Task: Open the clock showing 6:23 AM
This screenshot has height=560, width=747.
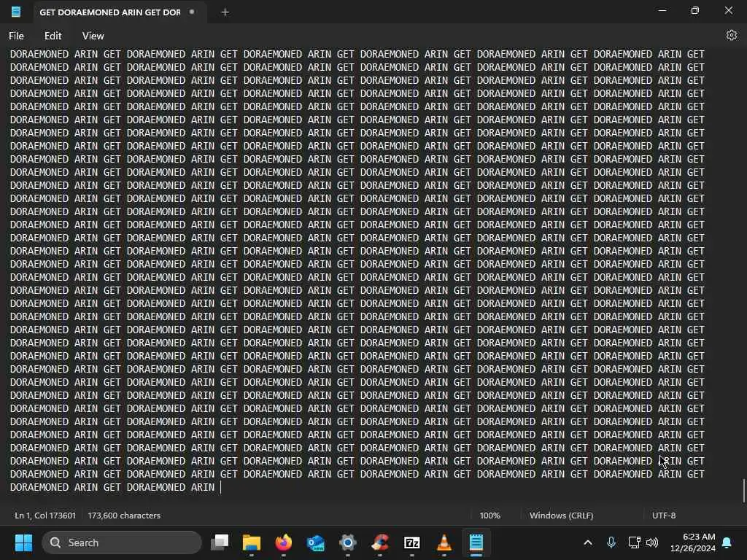Action: tap(693, 542)
